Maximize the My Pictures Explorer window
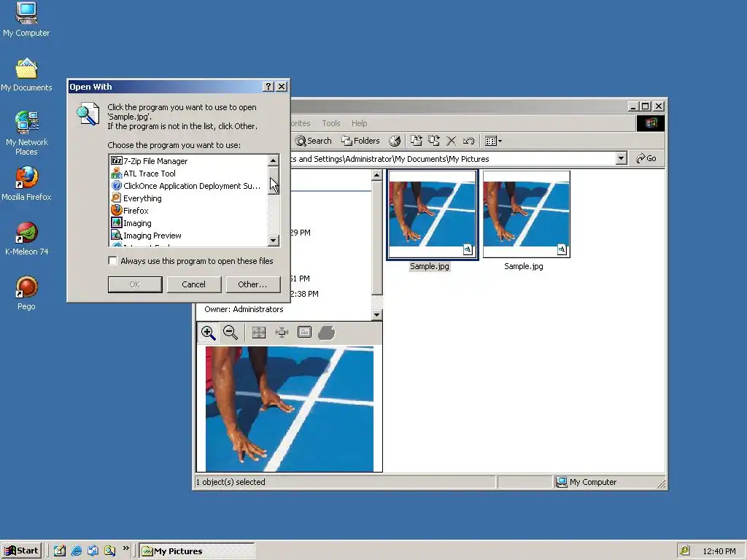This screenshot has height=560, width=747. pyautogui.click(x=646, y=106)
